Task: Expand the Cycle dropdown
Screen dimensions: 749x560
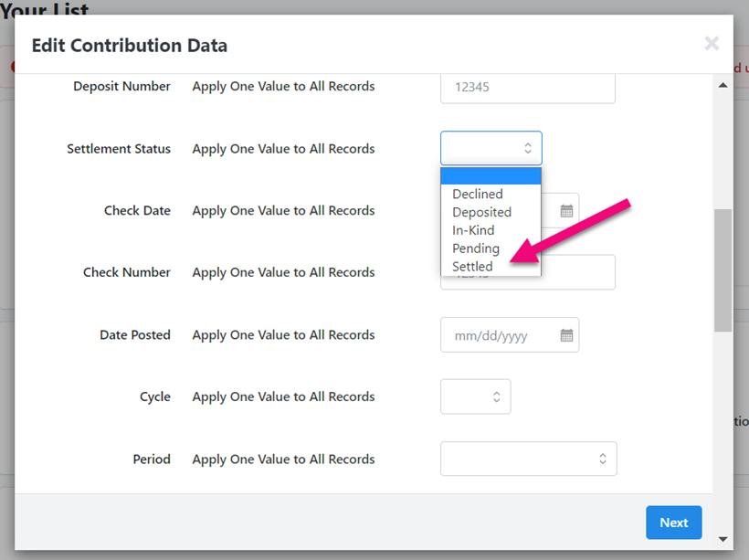Action: (x=475, y=396)
